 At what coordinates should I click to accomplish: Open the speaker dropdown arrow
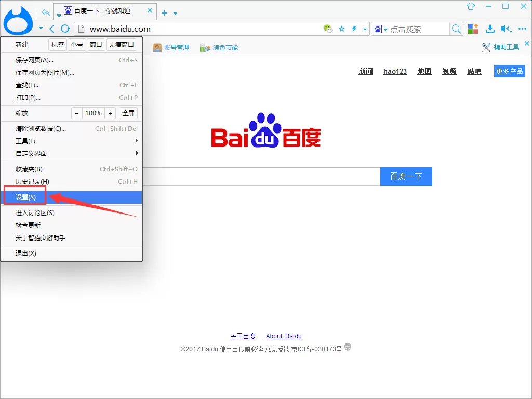point(511,31)
